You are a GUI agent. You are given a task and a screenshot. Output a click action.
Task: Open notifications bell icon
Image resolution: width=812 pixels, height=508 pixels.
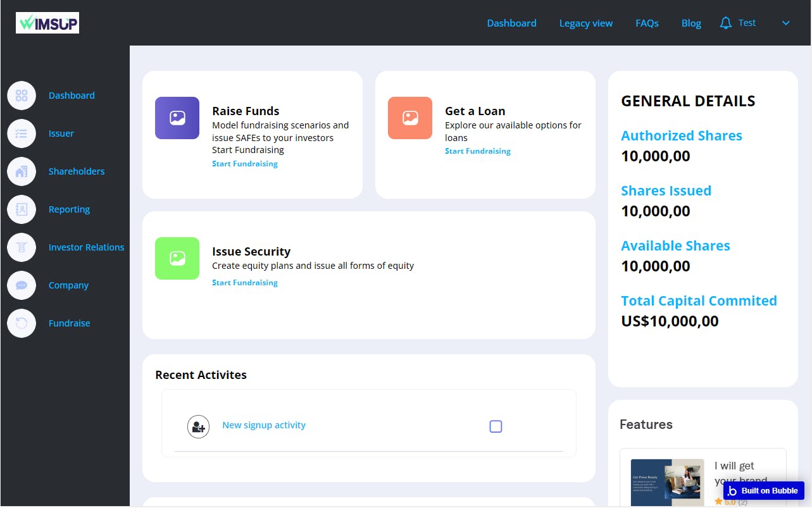[726, 23]
